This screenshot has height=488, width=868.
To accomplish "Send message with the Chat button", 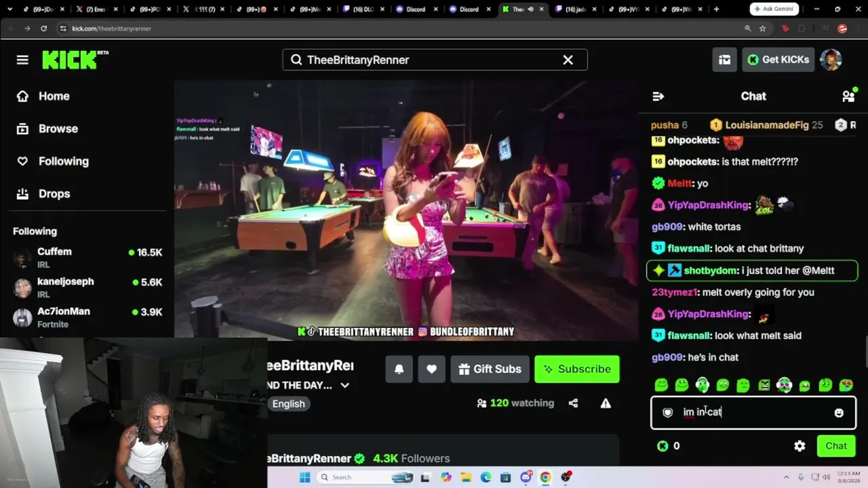I will click(836, 446).
